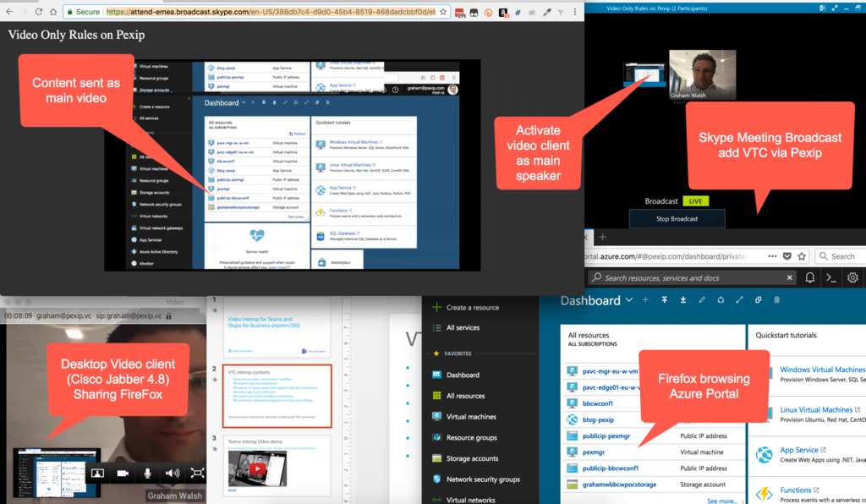
Task: Click See more under All resources
Action: (722, 501)
